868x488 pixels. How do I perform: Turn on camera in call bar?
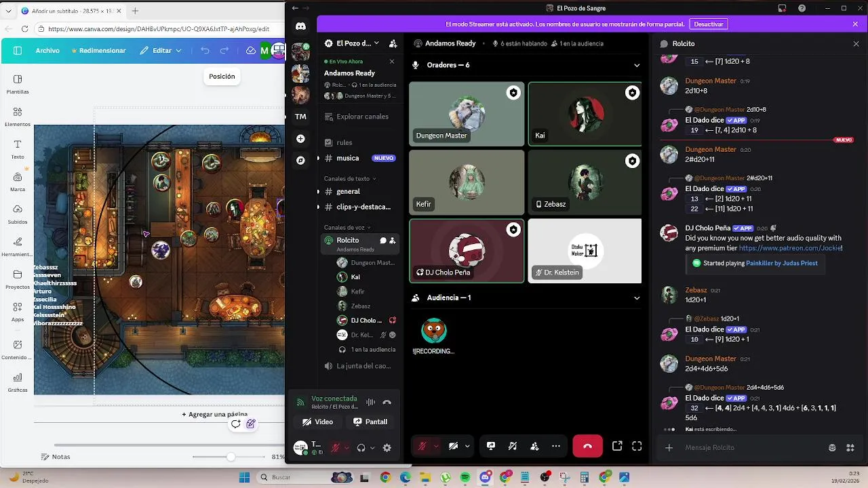(x=453, y=446)
